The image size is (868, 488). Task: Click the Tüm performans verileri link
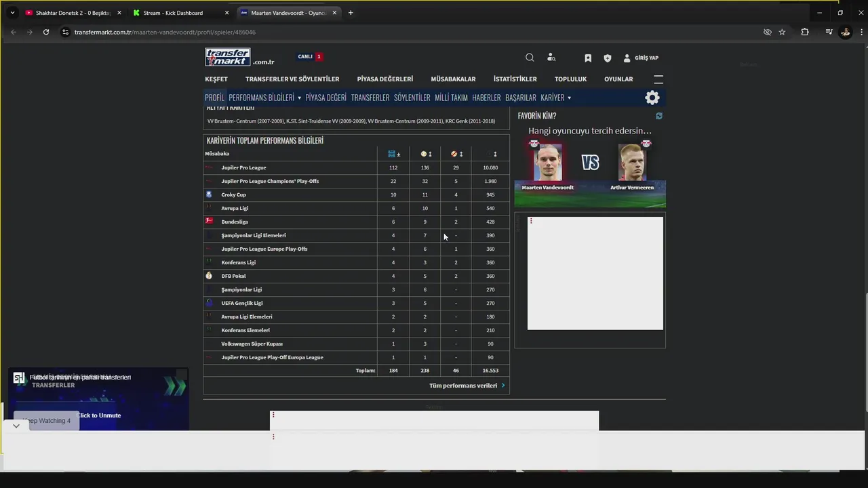(x=467, y=386)
